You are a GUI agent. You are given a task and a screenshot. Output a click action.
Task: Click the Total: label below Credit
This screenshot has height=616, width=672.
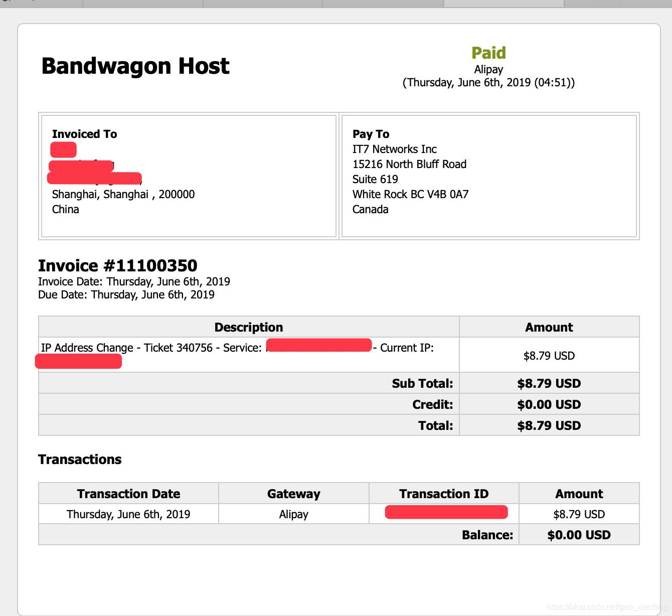[x=435, y=425]
